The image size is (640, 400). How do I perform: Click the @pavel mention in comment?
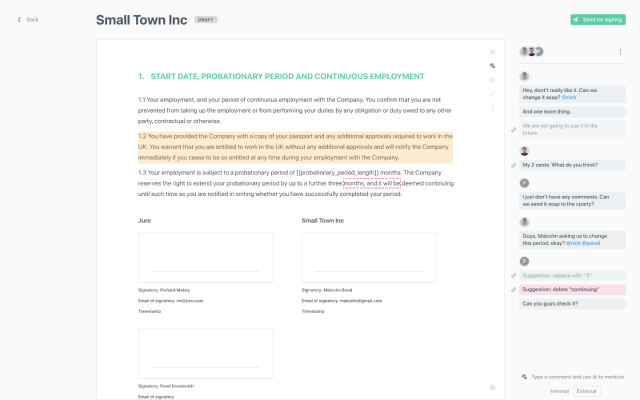click(x=591, y=243)
